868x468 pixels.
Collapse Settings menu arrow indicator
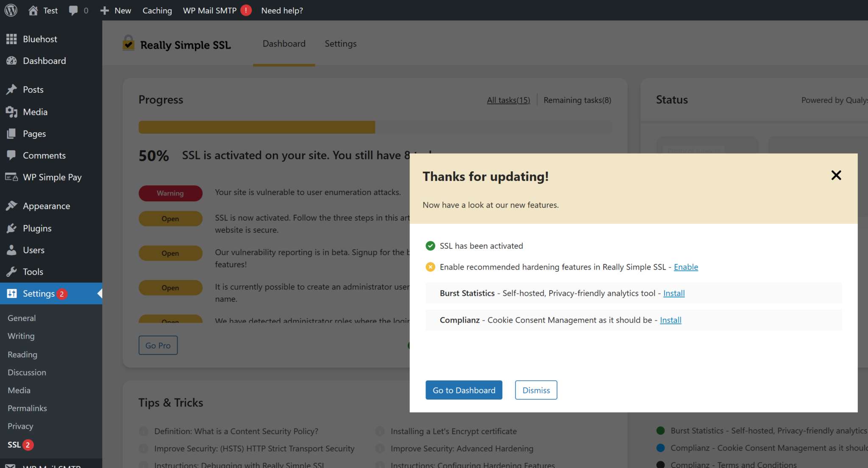point(100,293)
